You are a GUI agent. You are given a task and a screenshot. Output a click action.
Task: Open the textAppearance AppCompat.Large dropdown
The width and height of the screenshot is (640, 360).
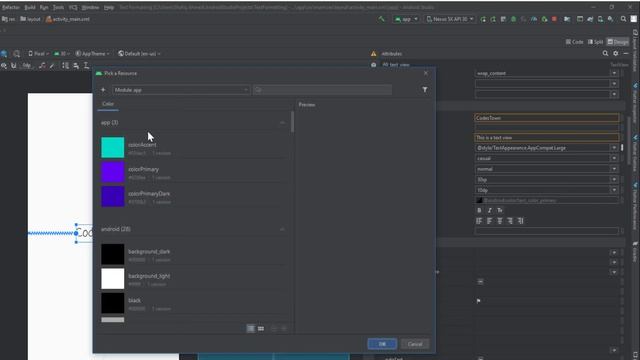coord(614,148)
